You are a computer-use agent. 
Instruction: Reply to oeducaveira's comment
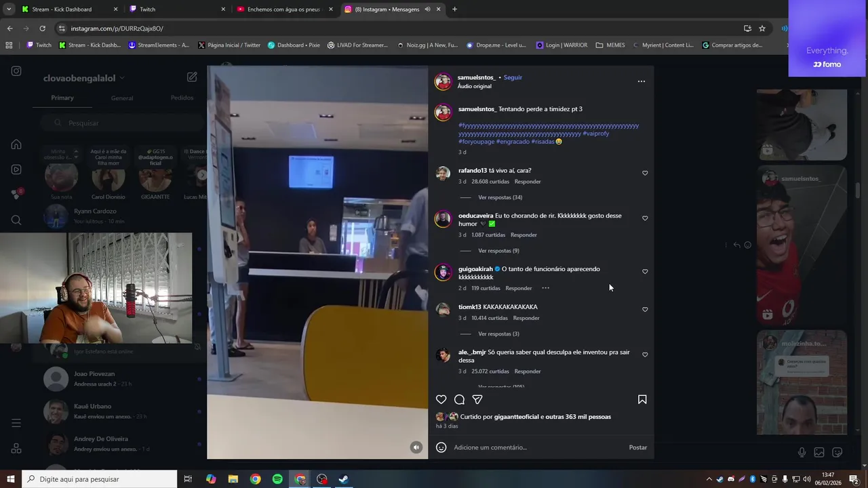point(524,235)
